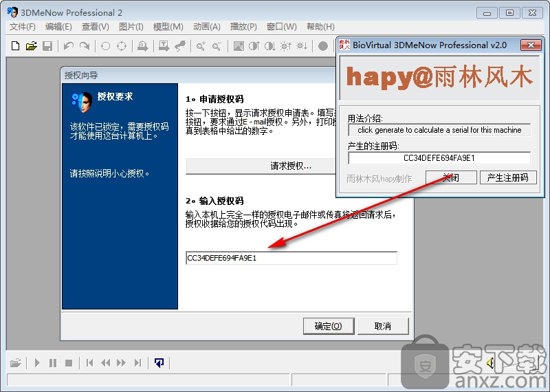Click the Play button in playback bar

(x=37, y=362)
